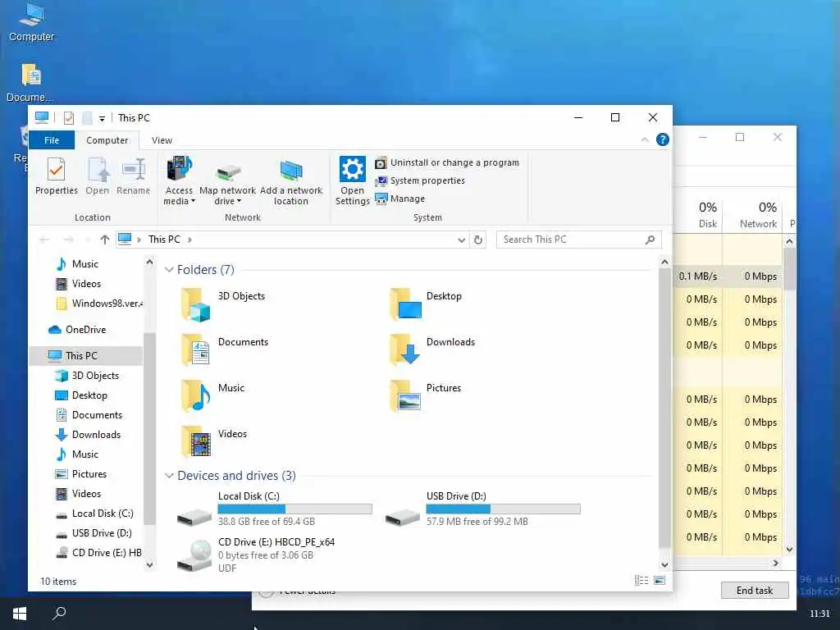
Task: Click the Search This PC field
Action: pyautogui.click(x=578, y=240)
